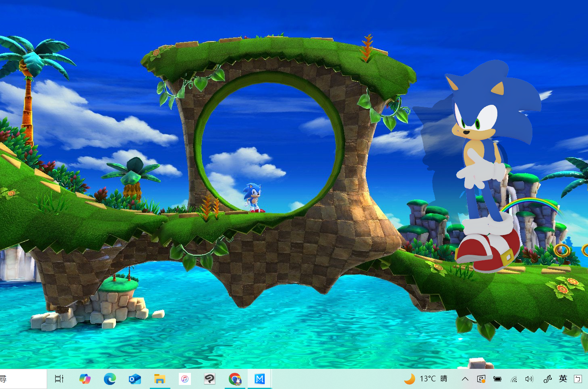
Task: Open the volume control speaker icon
Action: pyautogui.click(x=529, y=379)
